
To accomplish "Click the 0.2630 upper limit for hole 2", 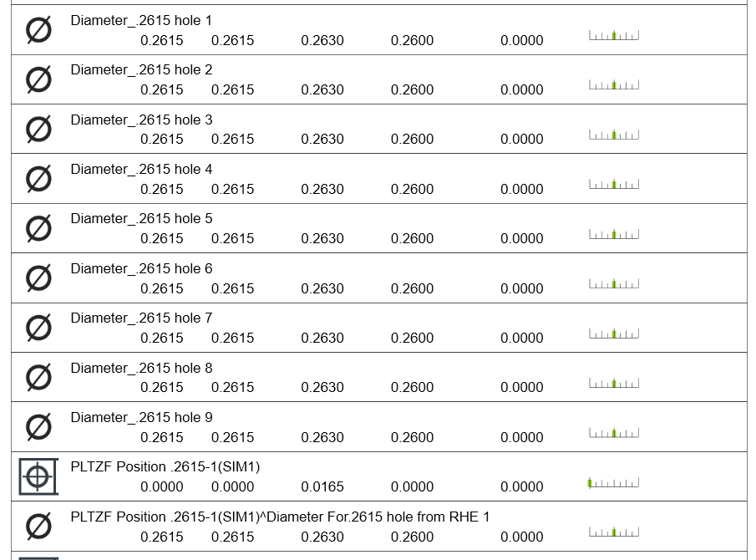I will 322,89.
